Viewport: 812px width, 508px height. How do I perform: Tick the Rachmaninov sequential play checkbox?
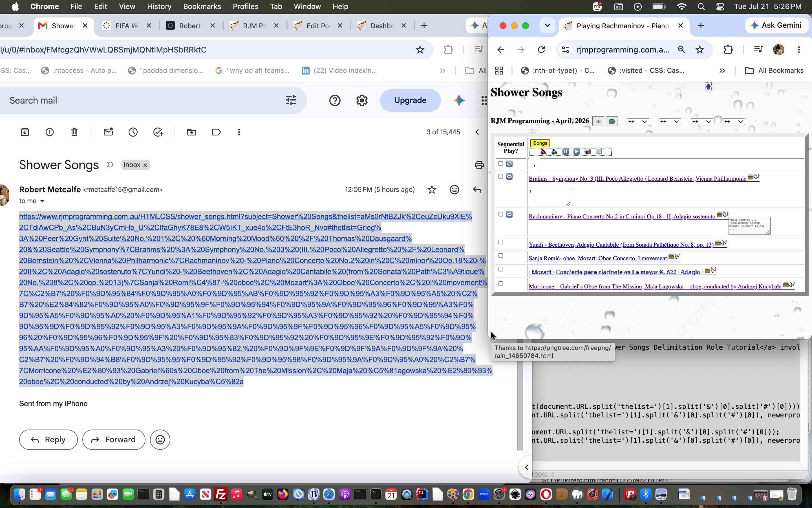[x=501, y=214]
